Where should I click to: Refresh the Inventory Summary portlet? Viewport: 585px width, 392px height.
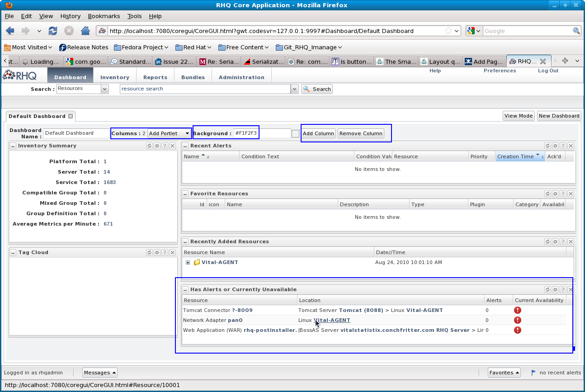(149, 146)
